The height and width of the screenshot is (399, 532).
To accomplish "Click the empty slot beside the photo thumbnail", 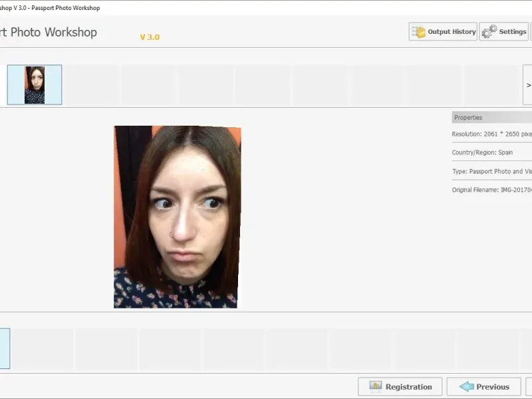I will (x=92, y=85).
